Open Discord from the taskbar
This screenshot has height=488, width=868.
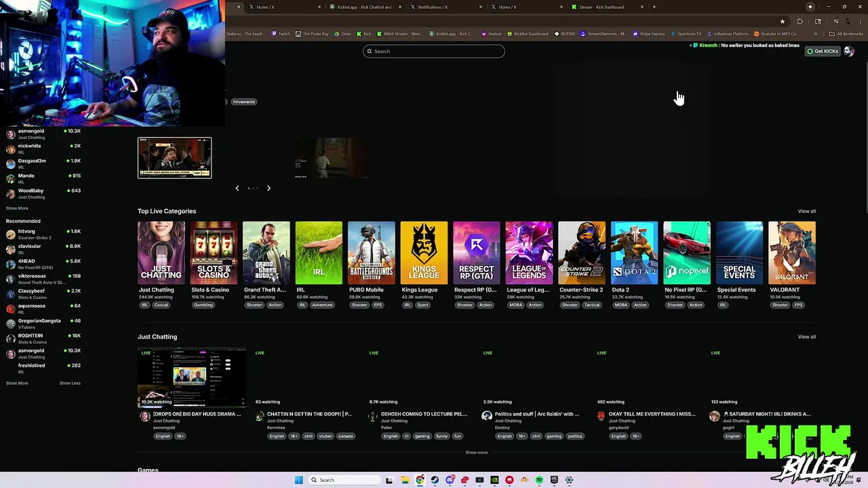point(450,480)
